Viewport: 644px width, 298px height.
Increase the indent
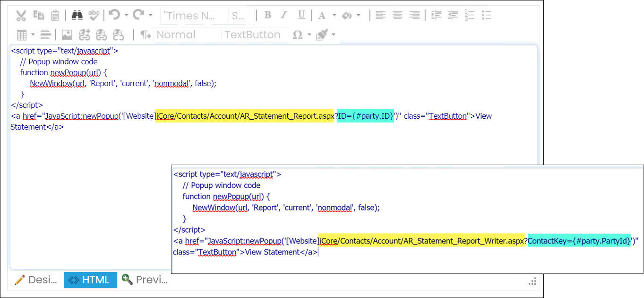click(x=437, y=15)
